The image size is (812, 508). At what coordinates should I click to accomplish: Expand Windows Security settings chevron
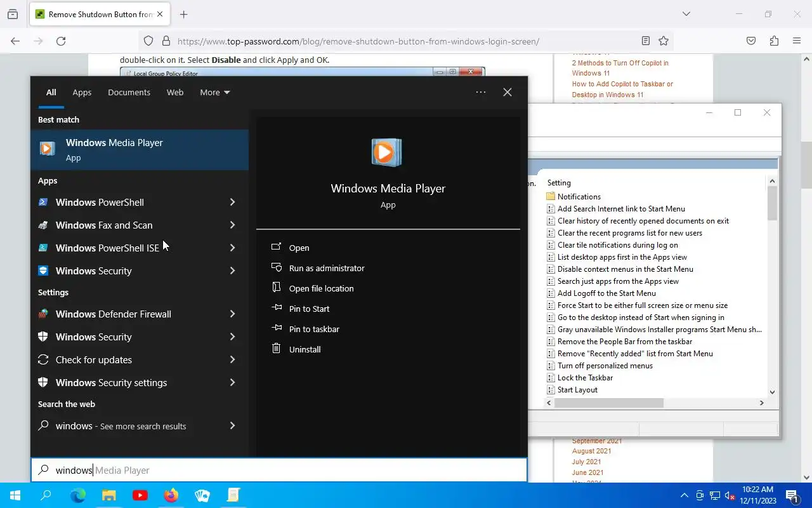232,382
